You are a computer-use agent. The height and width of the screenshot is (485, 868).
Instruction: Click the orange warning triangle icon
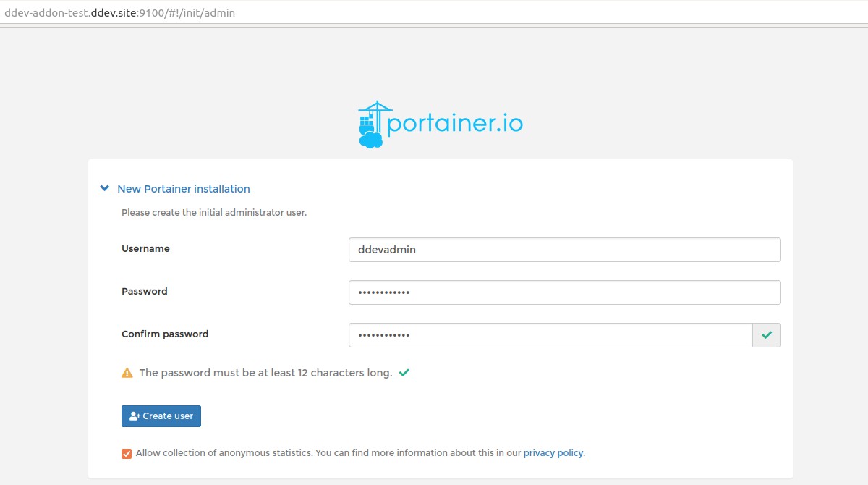(127, 373)
